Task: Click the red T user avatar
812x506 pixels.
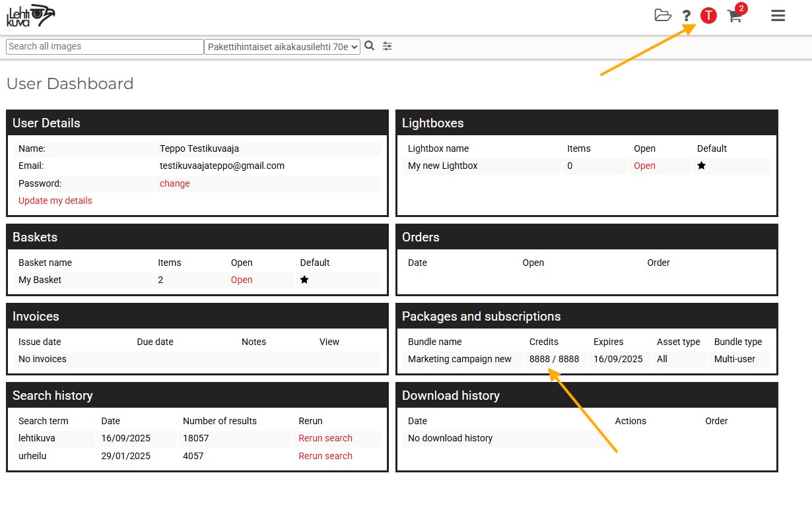Action: click(708, 16)
